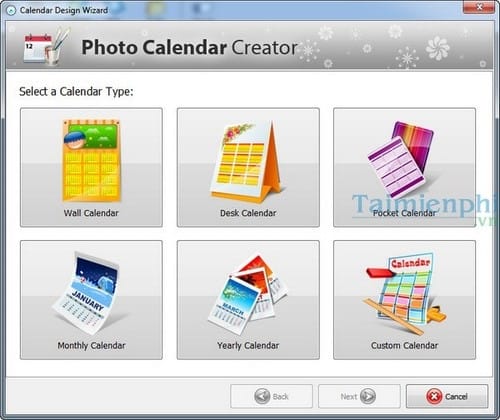Click the right arrow icon beside Next
Viewport: 500px width, 420px height.
click(368, 396)
